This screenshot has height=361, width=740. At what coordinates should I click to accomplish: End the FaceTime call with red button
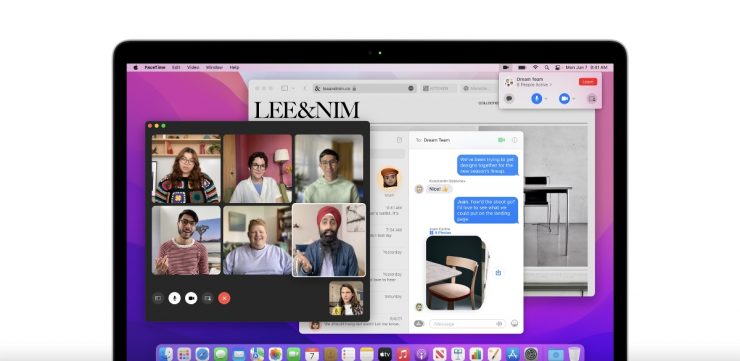click(224, 298)
